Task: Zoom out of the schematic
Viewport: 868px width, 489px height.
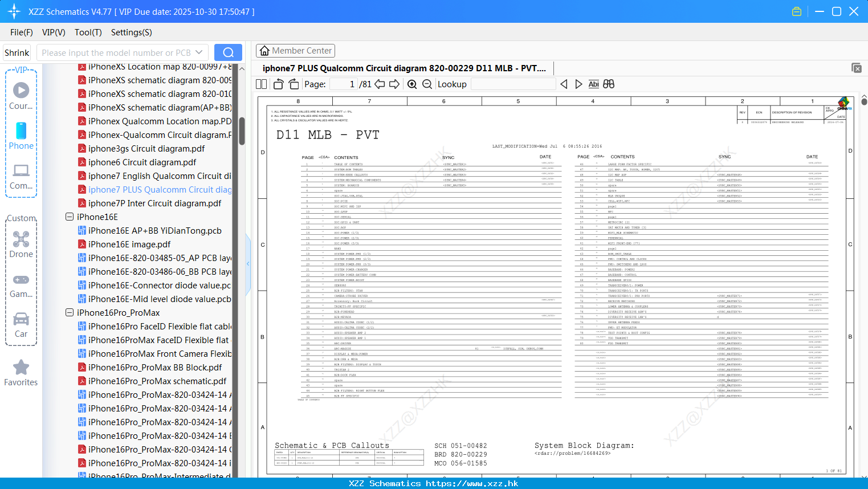Action: [x=427, y=84]
